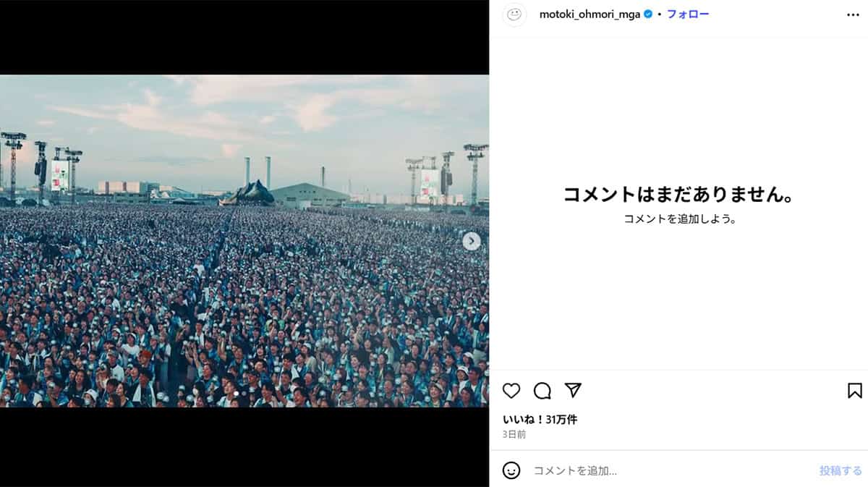Submit the comment with 投稿する
This screenshot has height=487, width=868.
point(841,470)
